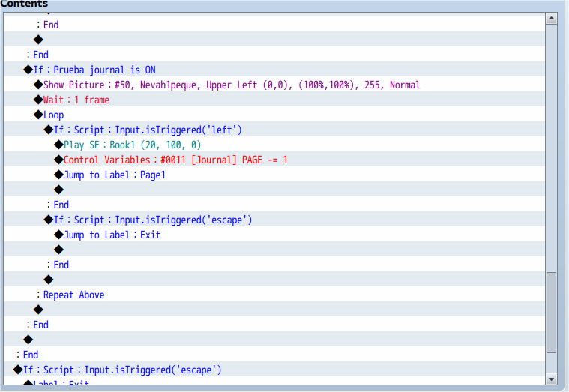
Task: Select 'Jump to Label : Page1' command
Action: pos(274,175)
